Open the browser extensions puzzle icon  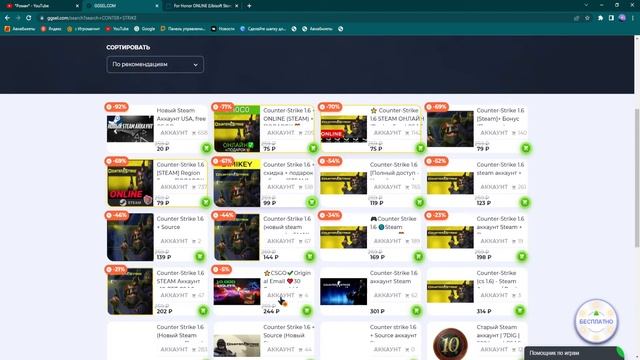pos(600,18)
